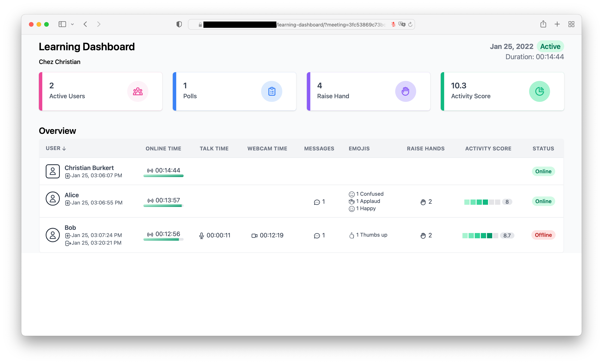Click Alice's Online status badge
This screenshot has height=364, width=603.
543,201
